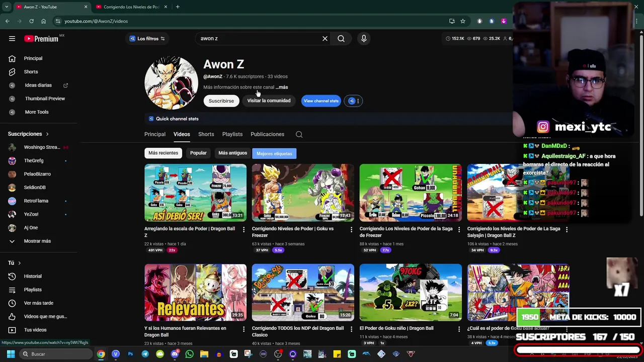Click the magnifier search button
Image resolution: width=644 pixels, height=362 pixels.
click(x=341, y=39)
